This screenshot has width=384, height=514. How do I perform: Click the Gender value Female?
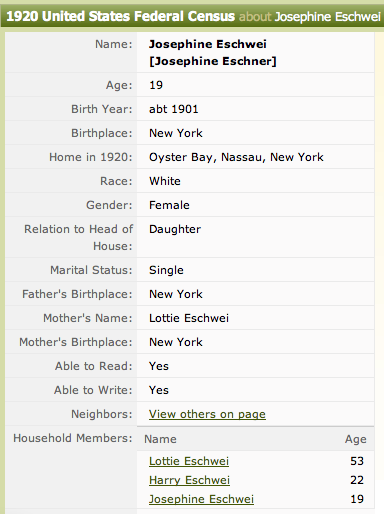tap(169, 205)
